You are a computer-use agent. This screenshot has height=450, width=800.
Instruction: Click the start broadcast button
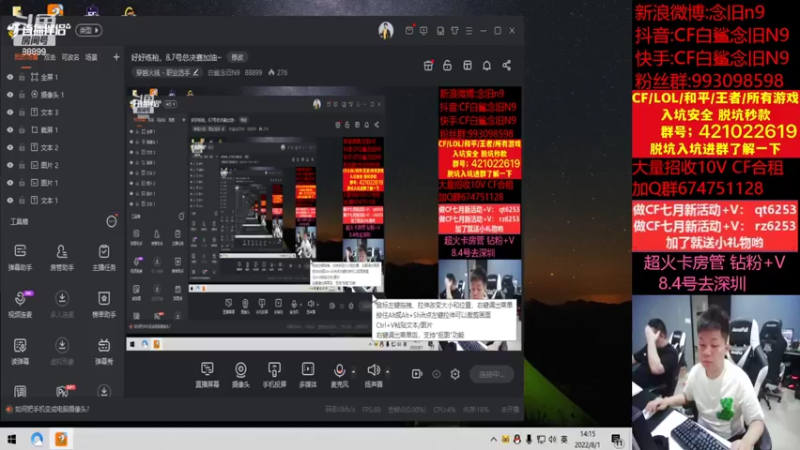pos(491,374)
